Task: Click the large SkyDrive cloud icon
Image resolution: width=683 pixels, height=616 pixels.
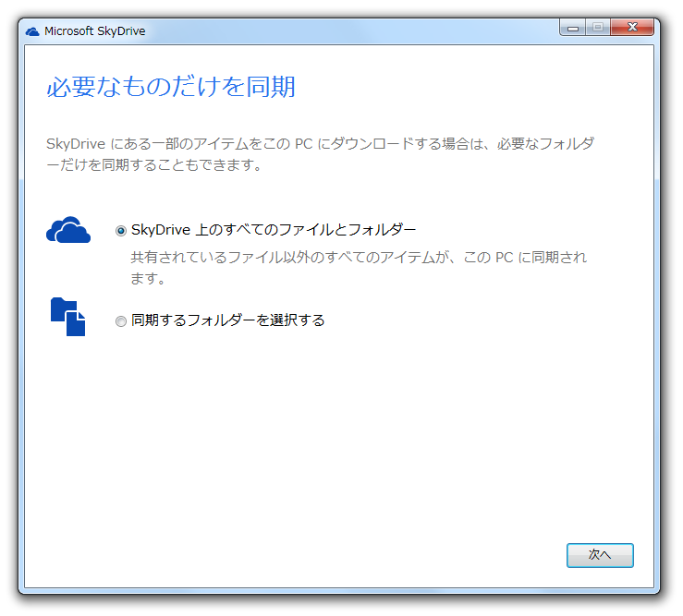Action: click(x=68, y=229)
